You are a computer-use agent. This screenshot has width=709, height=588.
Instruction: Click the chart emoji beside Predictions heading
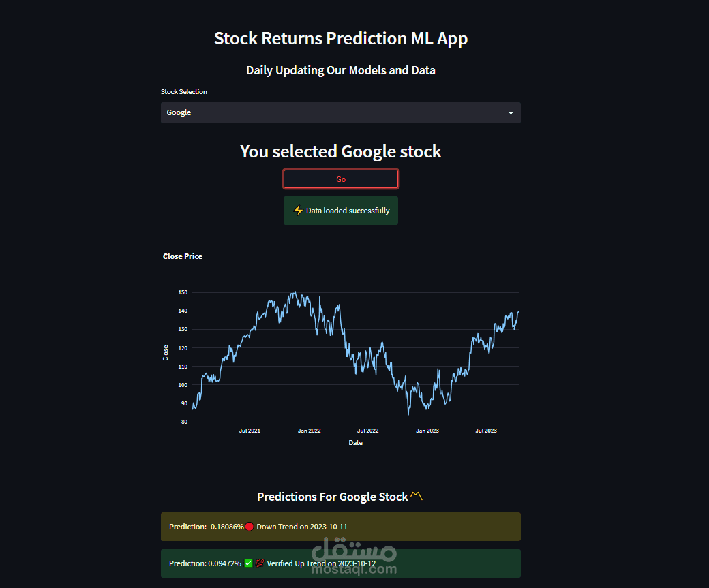pyautogui.click(x=417, y=496)
